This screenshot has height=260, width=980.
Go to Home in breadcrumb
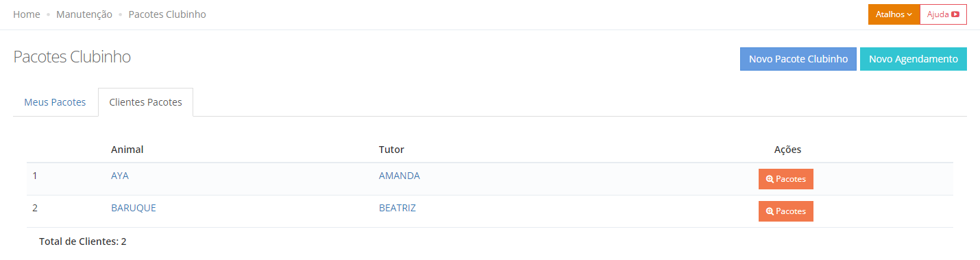point(27,14)
